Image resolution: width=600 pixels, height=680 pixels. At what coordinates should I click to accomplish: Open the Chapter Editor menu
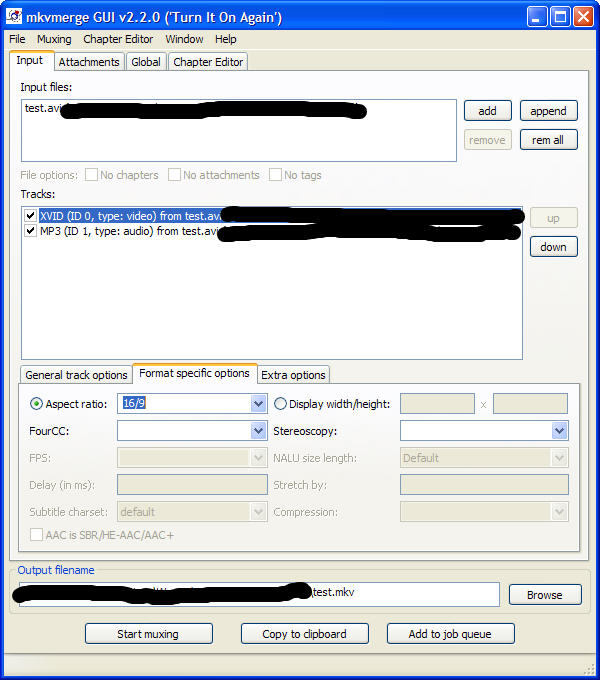tap(118, 39)
